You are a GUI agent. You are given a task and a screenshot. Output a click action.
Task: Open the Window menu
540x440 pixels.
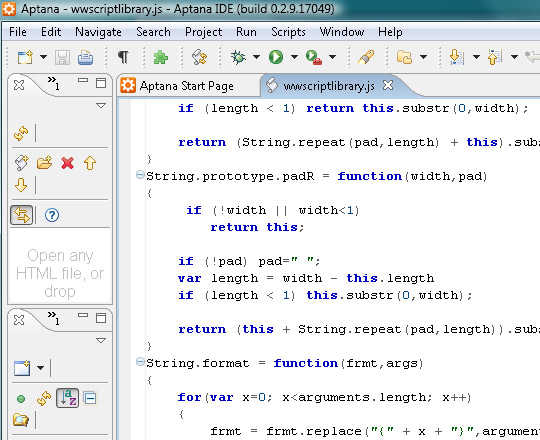[x=342, y=32]
